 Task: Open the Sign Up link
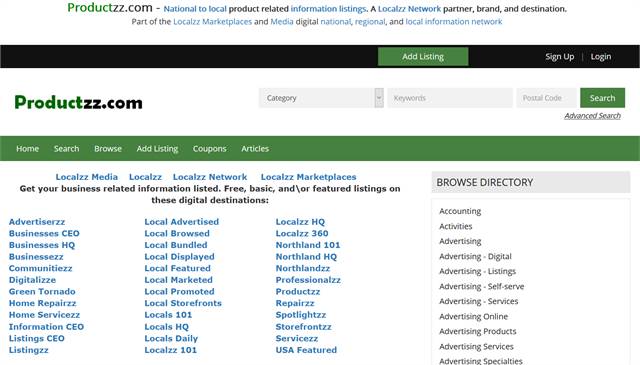[x=560, y=57]
